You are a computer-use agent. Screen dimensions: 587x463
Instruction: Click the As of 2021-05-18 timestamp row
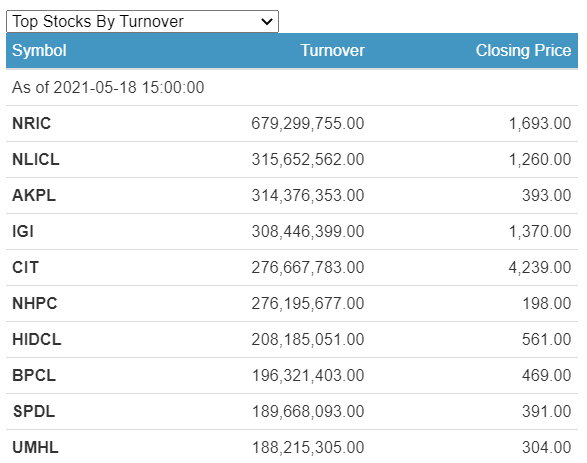tap(292, 88)
